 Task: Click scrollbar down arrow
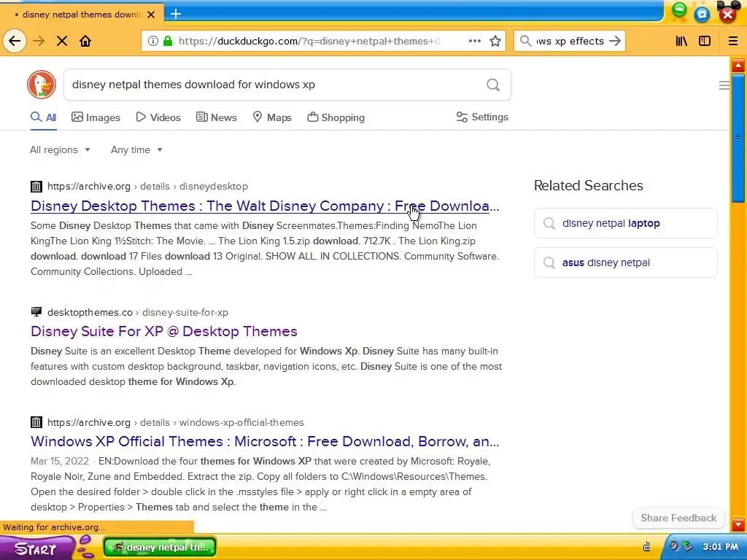coord(738,525)
